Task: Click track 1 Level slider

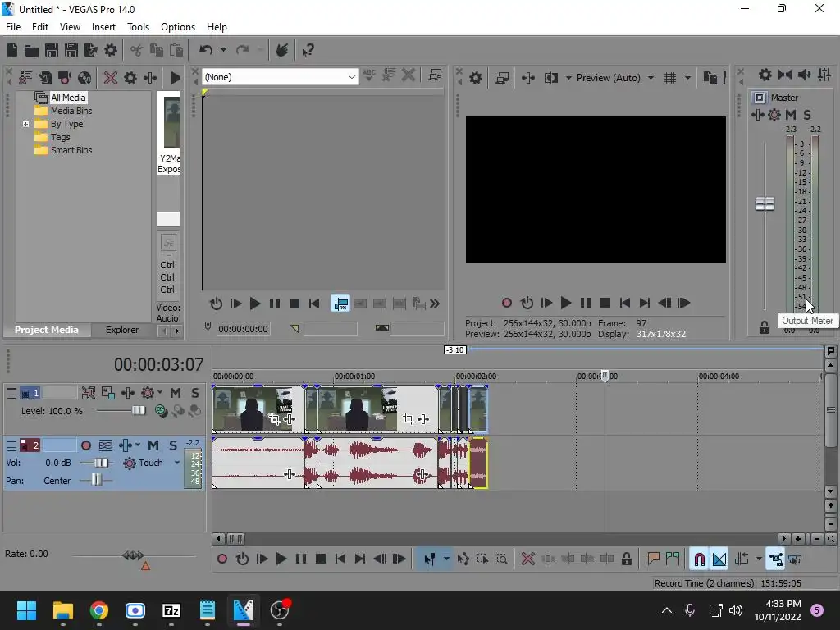Action: pyautogui.click(x=139, y=411)
